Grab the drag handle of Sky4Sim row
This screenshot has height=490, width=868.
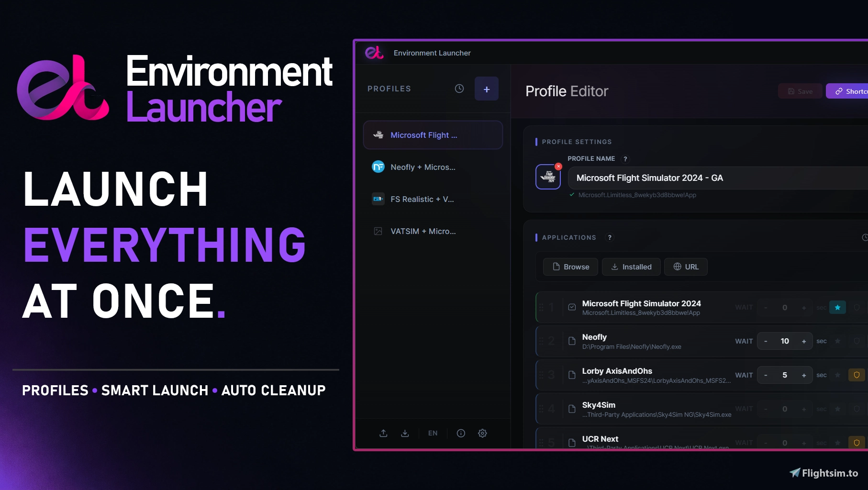point(541,409)
